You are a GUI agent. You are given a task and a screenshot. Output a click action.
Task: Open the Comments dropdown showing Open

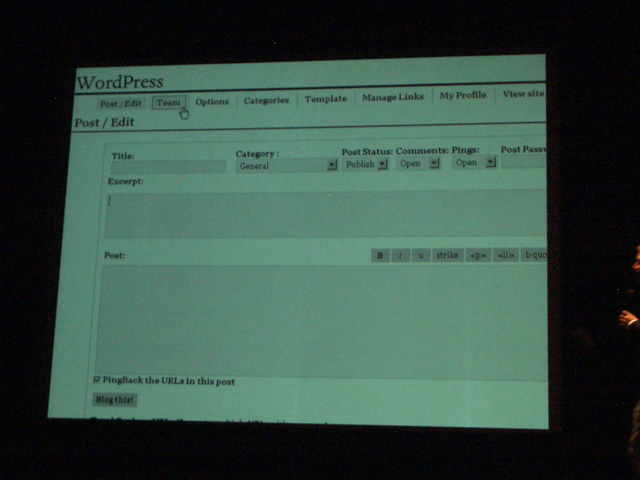coord(418,163)
